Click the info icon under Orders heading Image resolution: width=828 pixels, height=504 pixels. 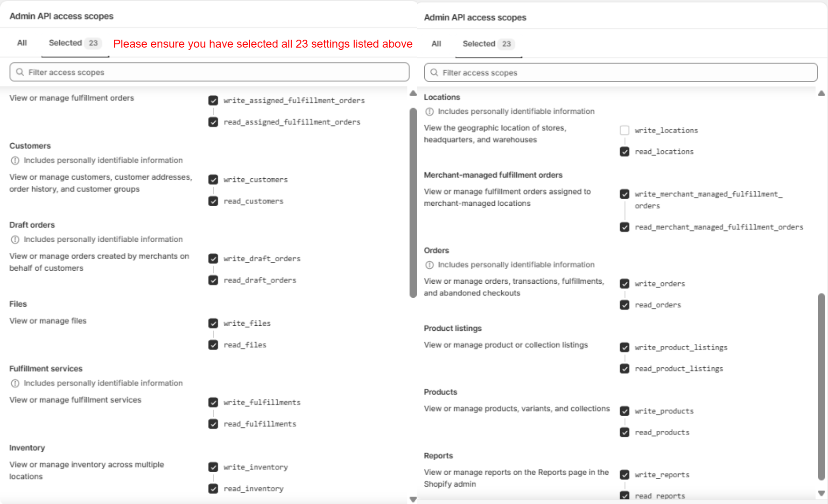click(429, 265)
